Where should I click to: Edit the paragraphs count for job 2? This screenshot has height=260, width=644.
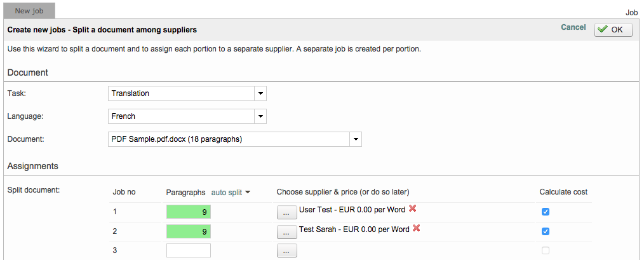pyautogui.click(x=188, y=232)
